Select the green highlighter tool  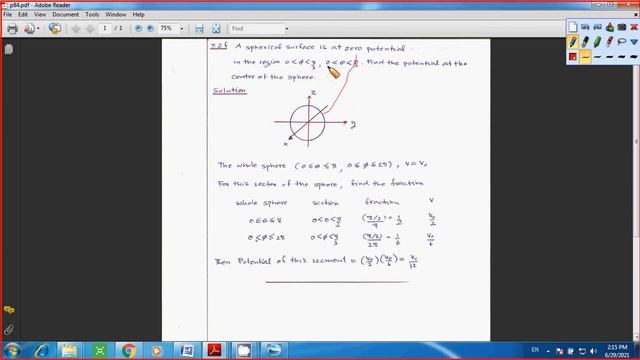597,42
